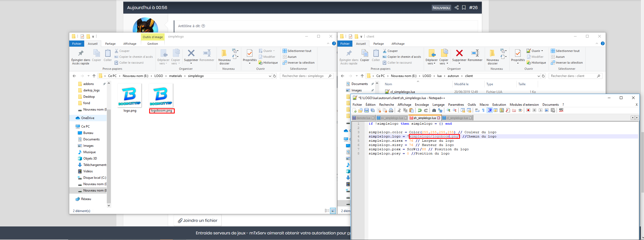The height and width of the screenshot is (240, 644).
Task: Open help icon in simplelogo window
Action: 334,43
